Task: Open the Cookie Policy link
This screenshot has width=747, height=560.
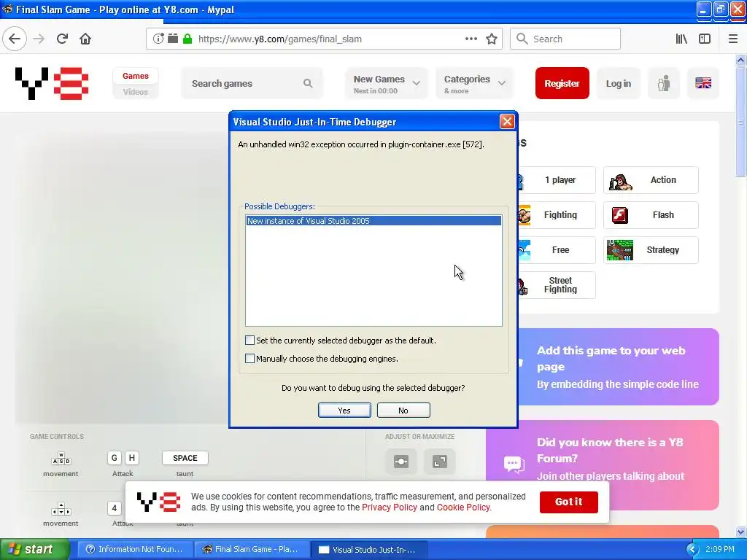Action: 463,507
